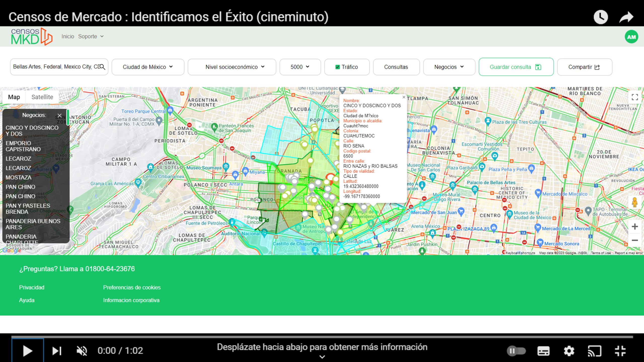The height and width of the screenshot is (362, 644).
Task: Click the Mercado de Sonora marker
Action: (540, 243)
